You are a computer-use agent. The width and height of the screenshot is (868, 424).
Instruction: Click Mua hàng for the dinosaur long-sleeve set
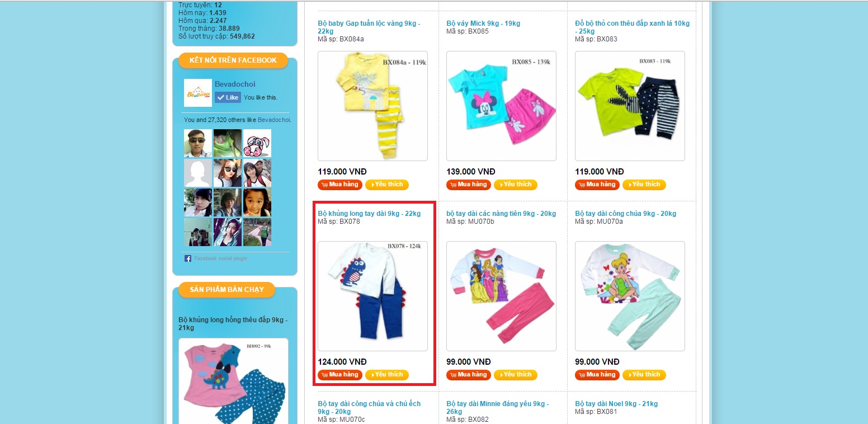[x=340, y=375]
